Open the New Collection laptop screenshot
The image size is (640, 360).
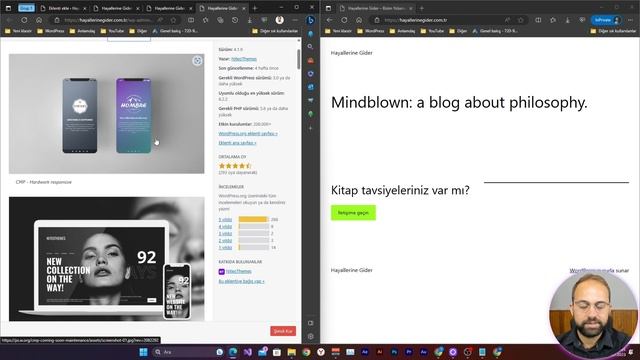click(x=107, y=259)
